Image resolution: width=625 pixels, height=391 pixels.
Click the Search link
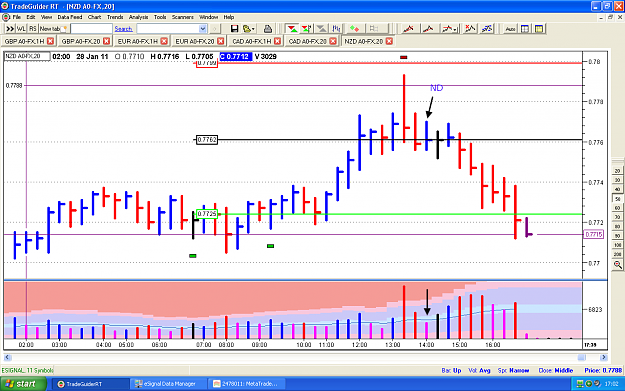point(123,29)
